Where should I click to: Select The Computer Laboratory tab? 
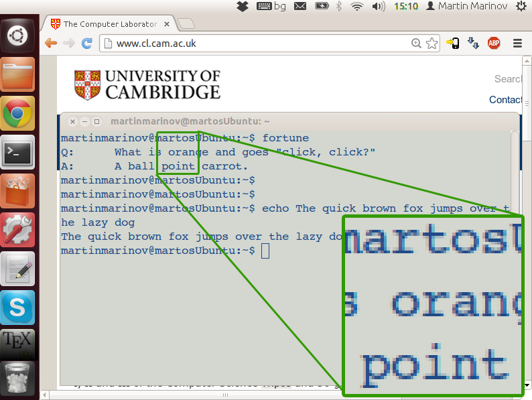(109, 24)
